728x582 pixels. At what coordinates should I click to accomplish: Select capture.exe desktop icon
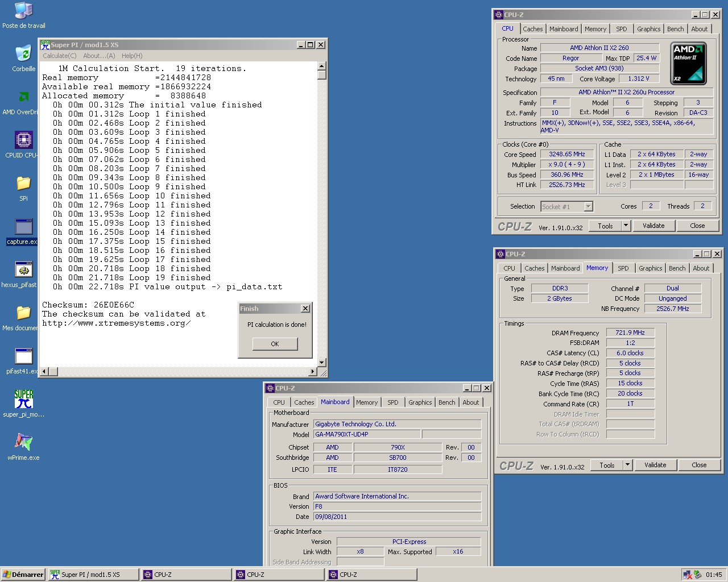click(22, 231)
